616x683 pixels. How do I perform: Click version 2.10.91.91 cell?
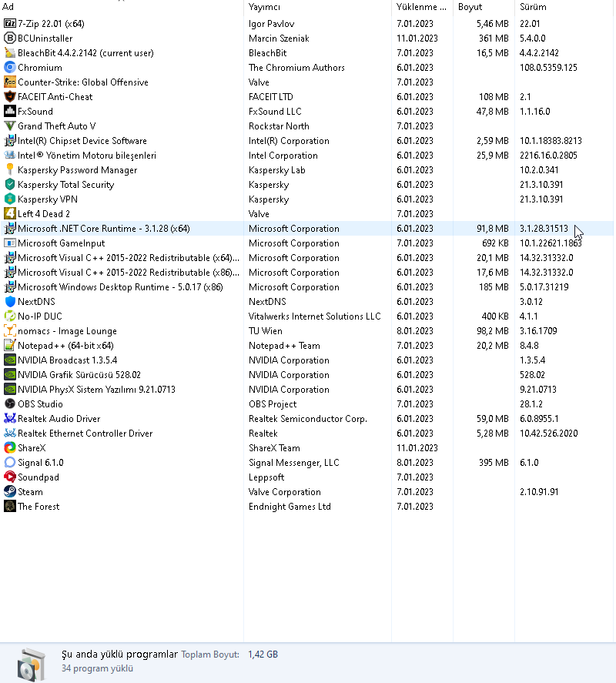(x=539, y=491)
